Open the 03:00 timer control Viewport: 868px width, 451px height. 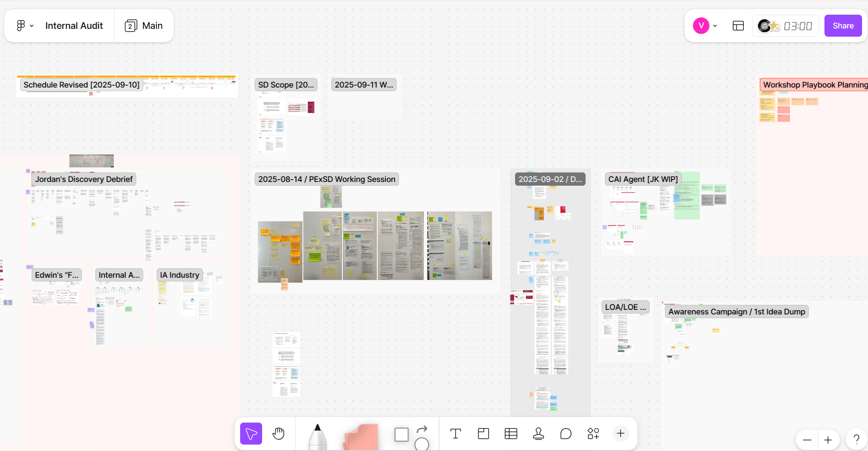point(797,26)
